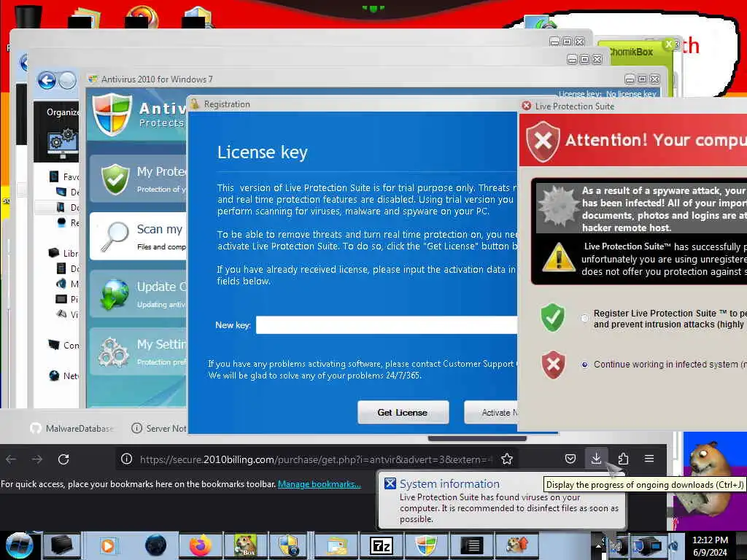Viewport: 747px width, 560px height.
Task: Click the red X shield in the Attention banner
Action: click(543, 141)
